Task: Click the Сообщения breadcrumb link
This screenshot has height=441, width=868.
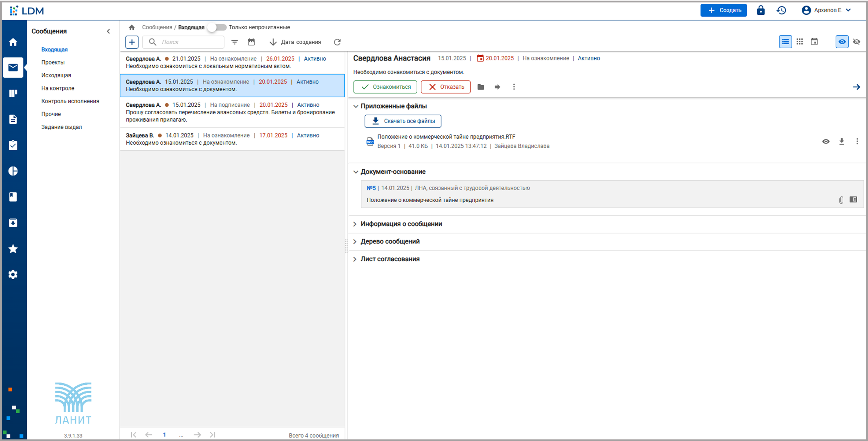Action: click(x=157, y=27)
